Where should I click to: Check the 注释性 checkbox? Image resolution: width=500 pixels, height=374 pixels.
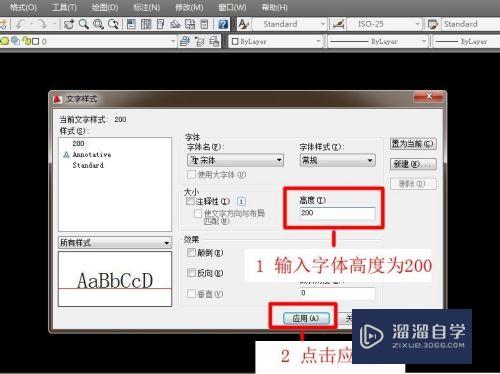[190, 201]
